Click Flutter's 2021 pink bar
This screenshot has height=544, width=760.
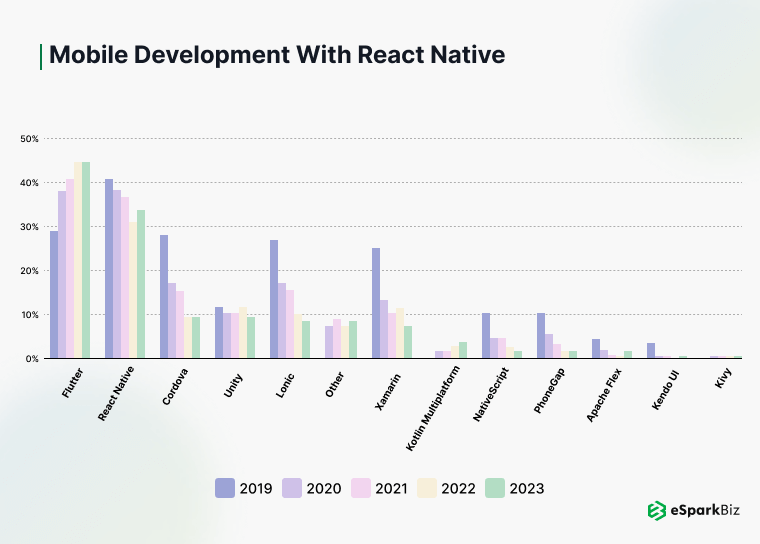(70, 269)
